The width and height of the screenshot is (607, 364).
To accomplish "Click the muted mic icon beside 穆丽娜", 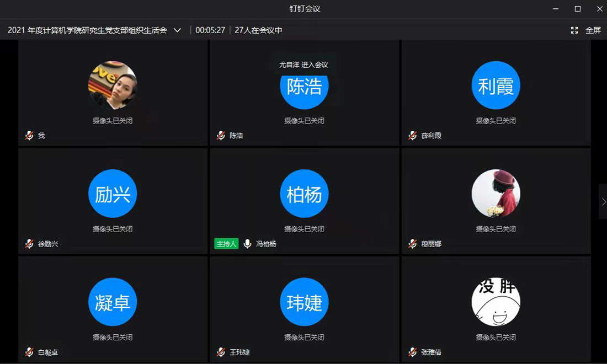I will pos(412,244).
